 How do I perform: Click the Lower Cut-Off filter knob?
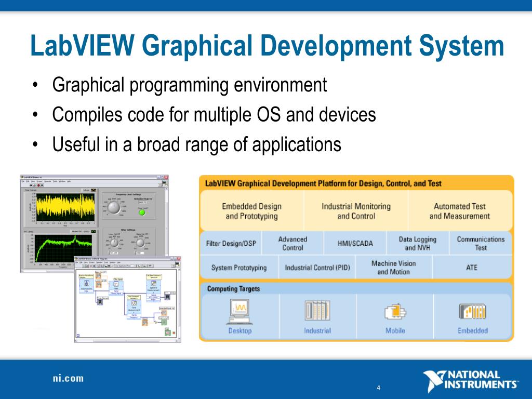coord(114,243)
